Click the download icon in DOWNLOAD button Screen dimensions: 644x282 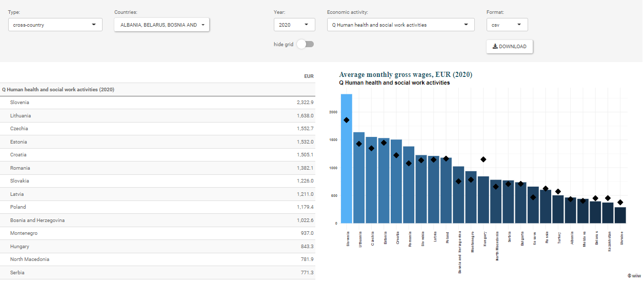pyautogui.click(x=495, y=47)
